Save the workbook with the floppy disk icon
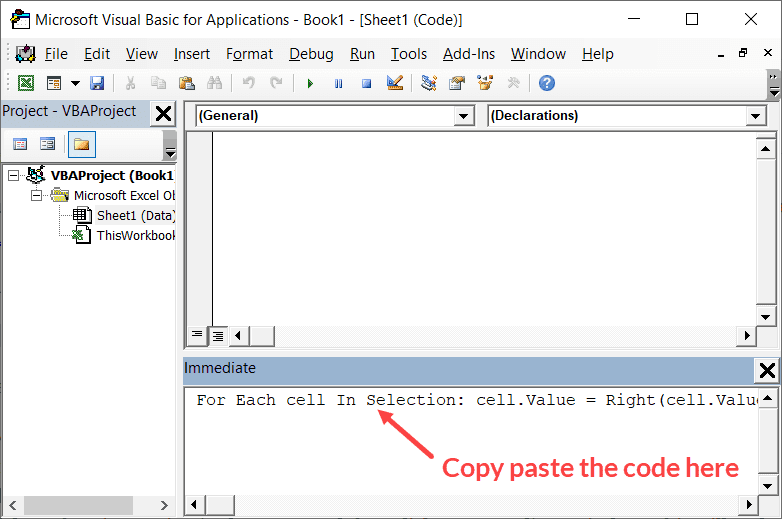The height and width of the screenshot is (519, 782). pyautogui.click(x=97, y=83)
